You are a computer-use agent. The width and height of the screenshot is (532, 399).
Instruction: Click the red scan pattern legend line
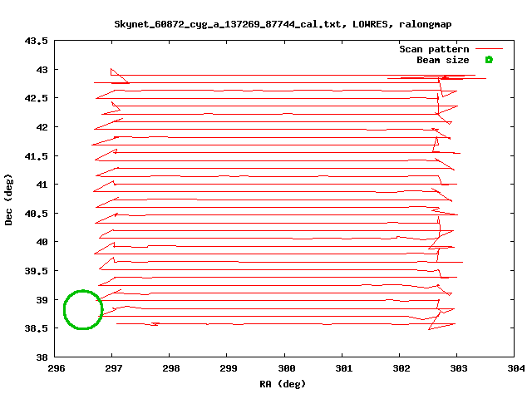pyautogui.click(x=489, y=49)
